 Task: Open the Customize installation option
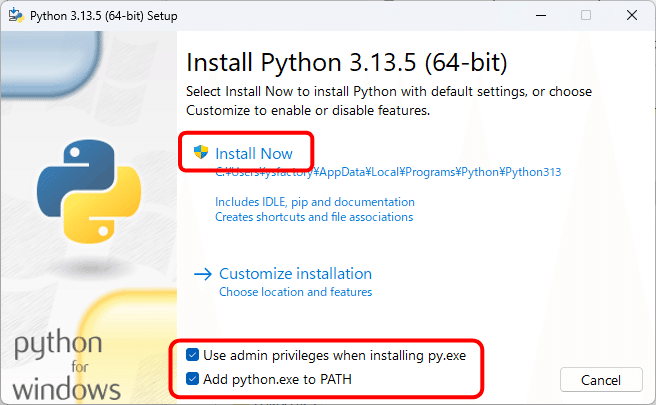coord(295,274)
